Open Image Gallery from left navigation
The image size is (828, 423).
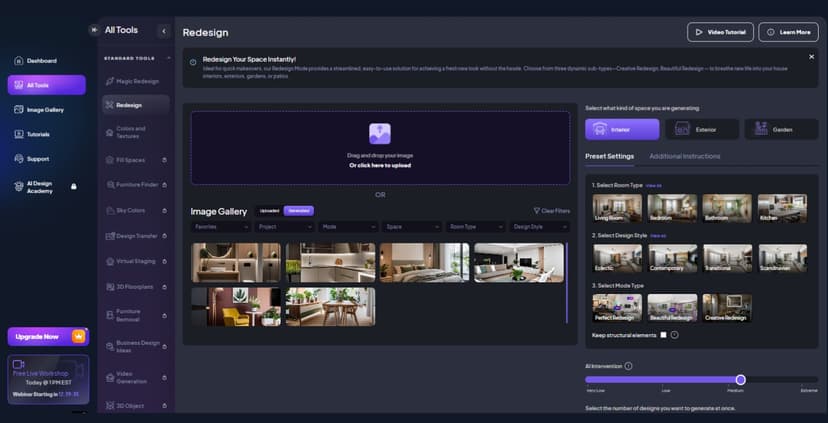click(x=46, y=110)
